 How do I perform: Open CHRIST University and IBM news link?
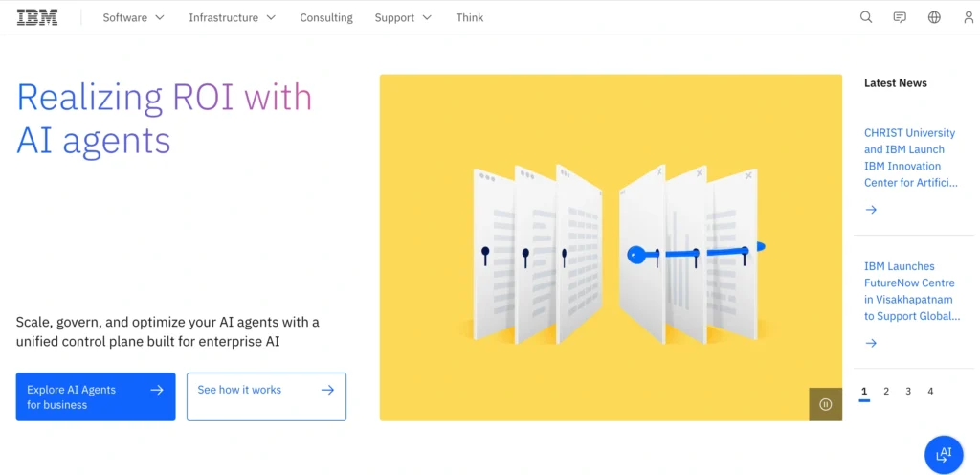(911, 157)
